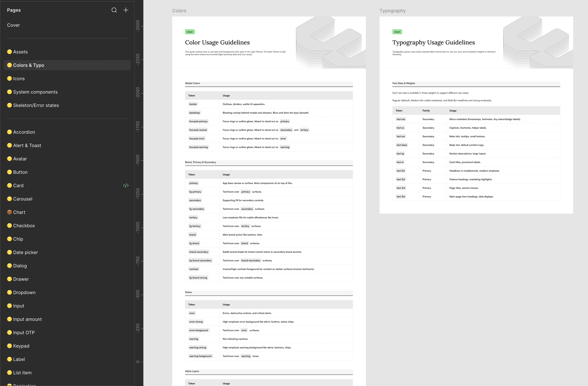This screenshot has width=588, height=386.
Task: Select the warning-foreground token chip
Action: (x=200, y=356)
